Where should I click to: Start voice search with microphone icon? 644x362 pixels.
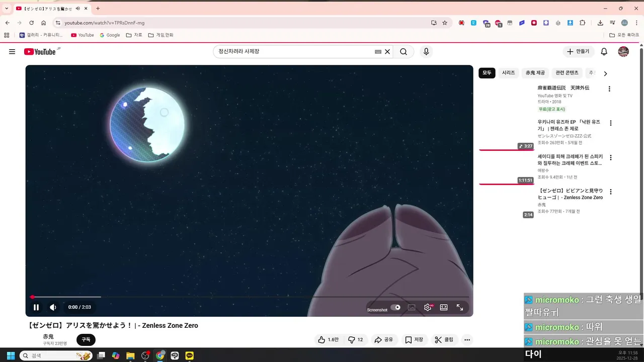click(x=426, y=52)
